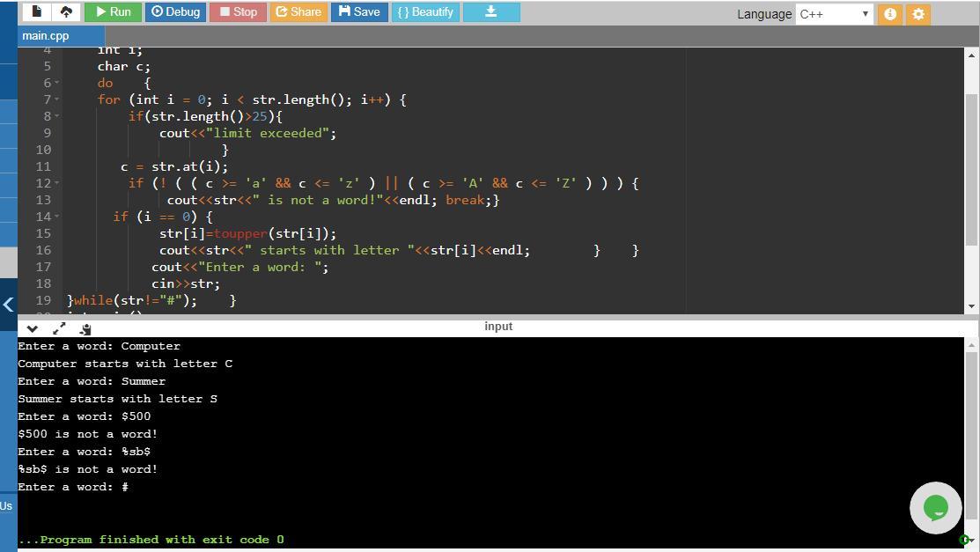Click the 'limit exceeded' string on line 9
Screen dimensions: 980x552
pyautogui.click(x=269, y=133)
